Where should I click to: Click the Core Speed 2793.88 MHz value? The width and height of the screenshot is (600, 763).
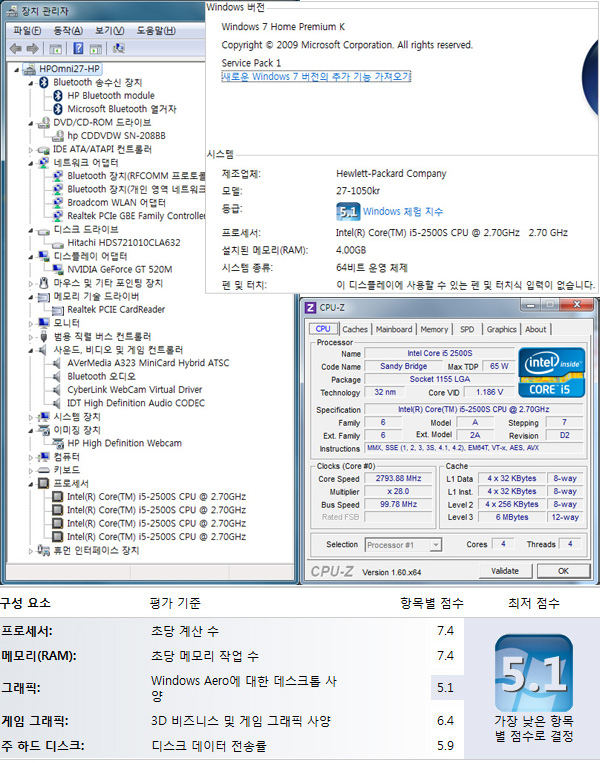pyautogui.click(x=398, y=478)
